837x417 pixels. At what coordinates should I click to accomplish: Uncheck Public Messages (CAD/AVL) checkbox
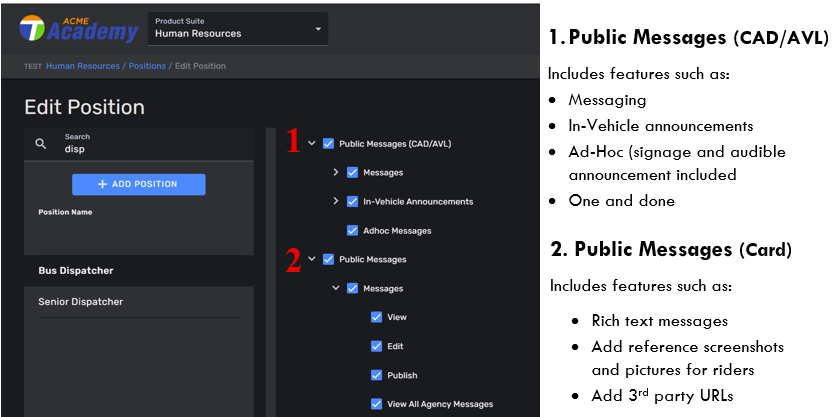pos(328,143)
